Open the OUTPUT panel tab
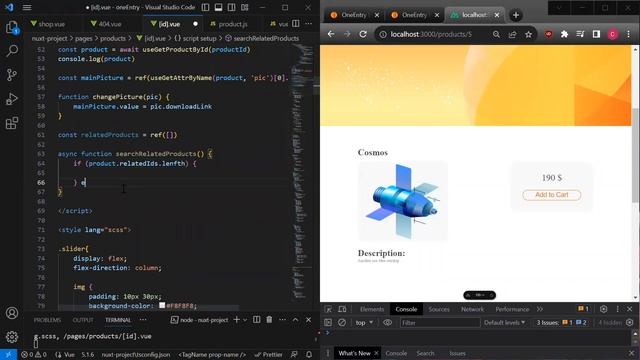 pos(83,320)
